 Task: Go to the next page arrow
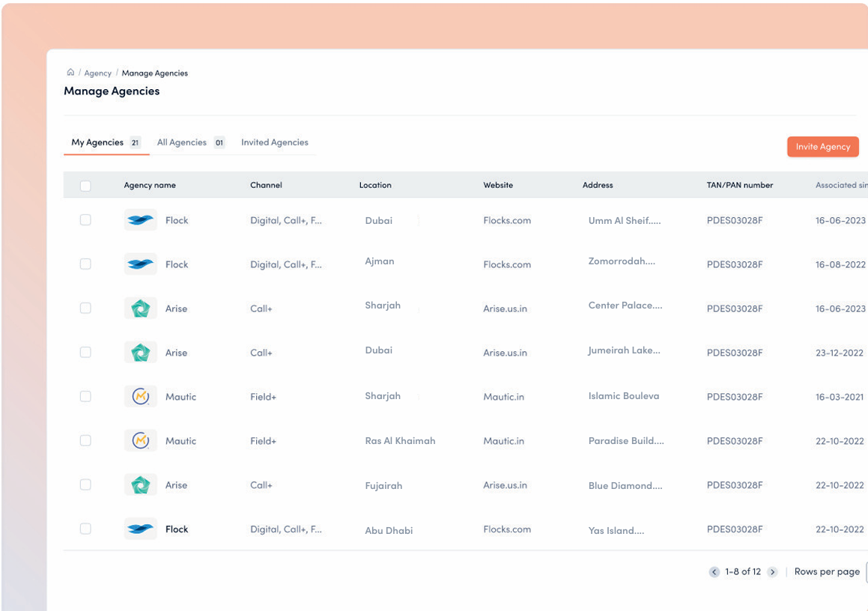click(772, 572)
